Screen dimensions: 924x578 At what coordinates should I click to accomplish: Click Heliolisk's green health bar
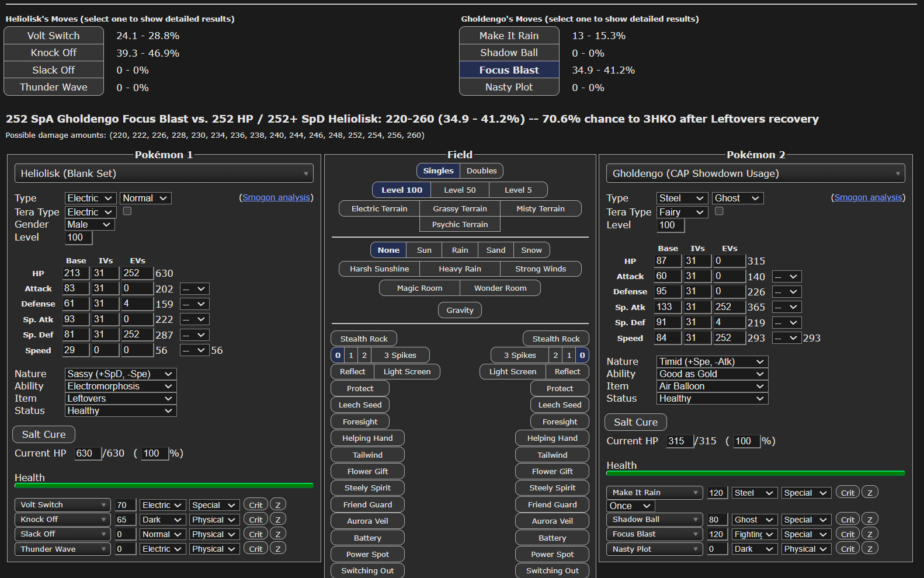pos(164,485)
